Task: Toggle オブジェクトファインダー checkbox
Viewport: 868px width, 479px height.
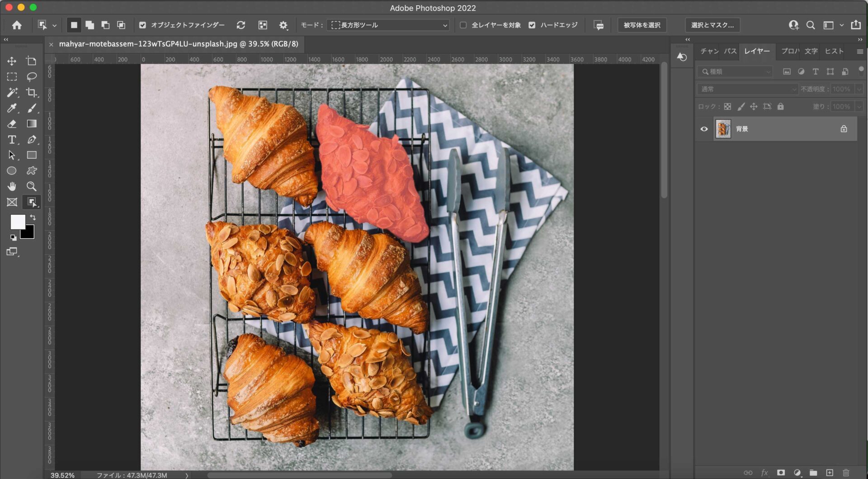Action: [142, 25]
